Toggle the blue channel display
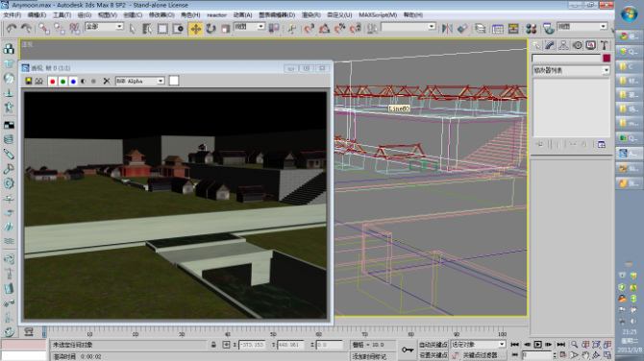Screen dimensions: 644x361 pos(73,82)
